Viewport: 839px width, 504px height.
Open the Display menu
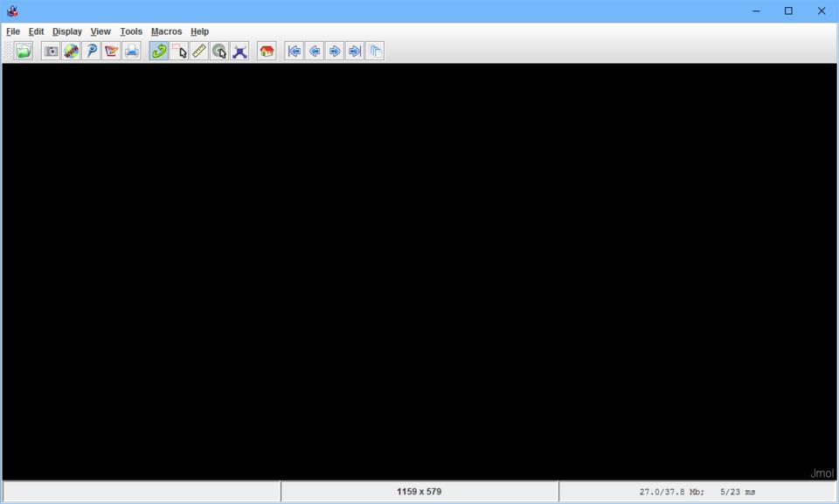(x=66, y=31)
